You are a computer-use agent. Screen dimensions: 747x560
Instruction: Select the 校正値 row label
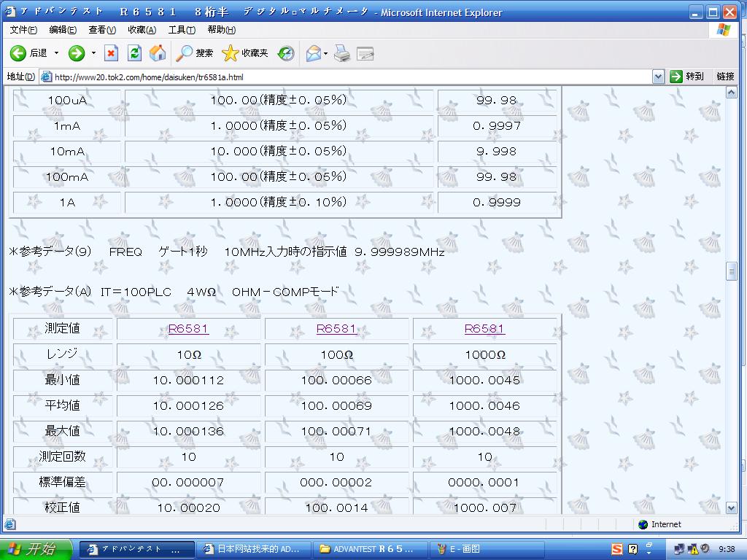63,507
